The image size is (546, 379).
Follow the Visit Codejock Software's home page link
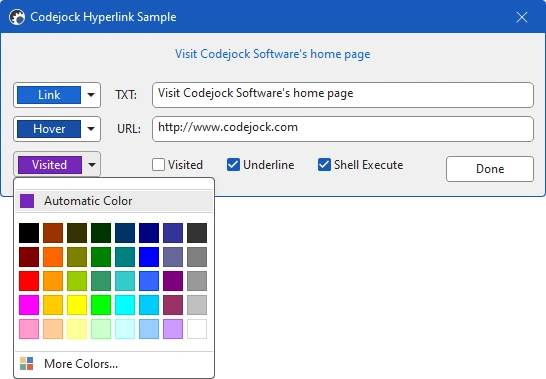tap(273, 54)
